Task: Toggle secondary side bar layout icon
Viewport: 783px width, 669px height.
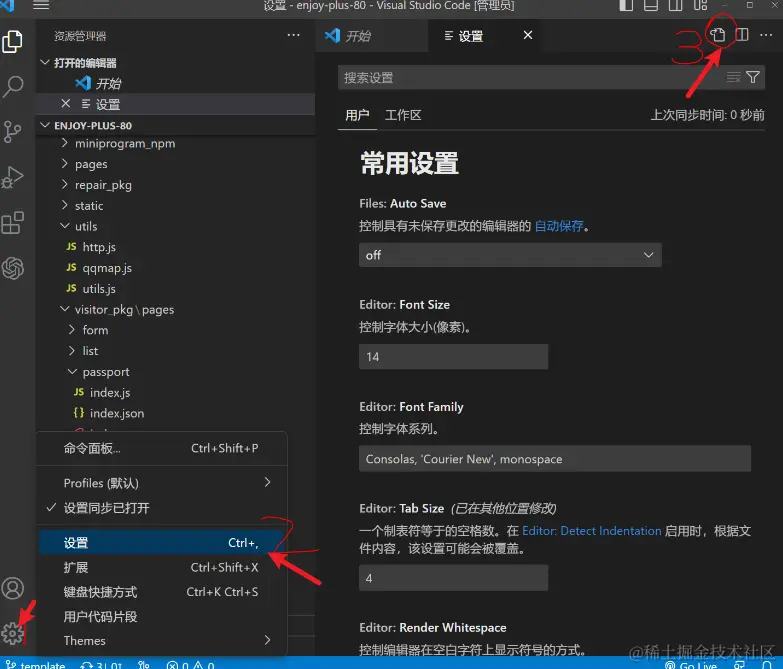Action: (x=676, y=5)
